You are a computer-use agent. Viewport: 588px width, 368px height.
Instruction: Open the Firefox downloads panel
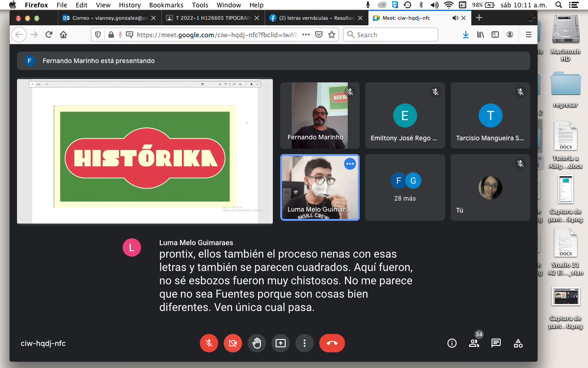tap(466, 34)
